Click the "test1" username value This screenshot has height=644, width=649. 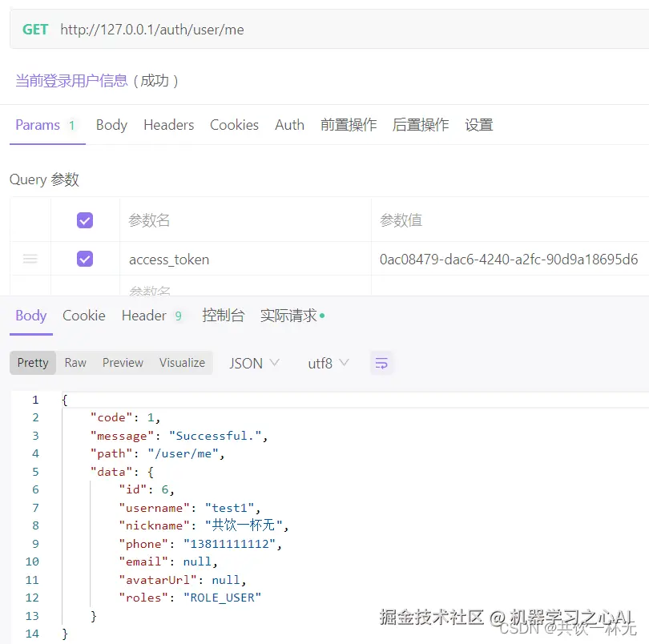click(230, 508)
